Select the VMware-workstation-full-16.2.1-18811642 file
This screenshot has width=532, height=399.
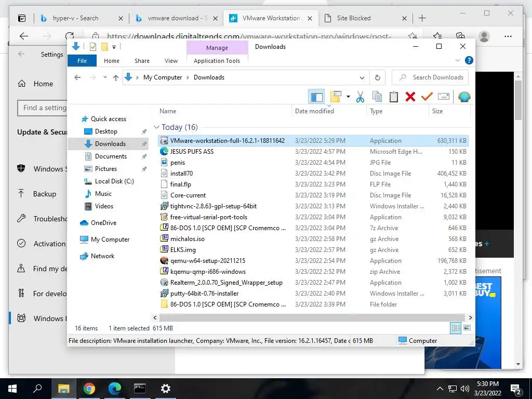313,141
